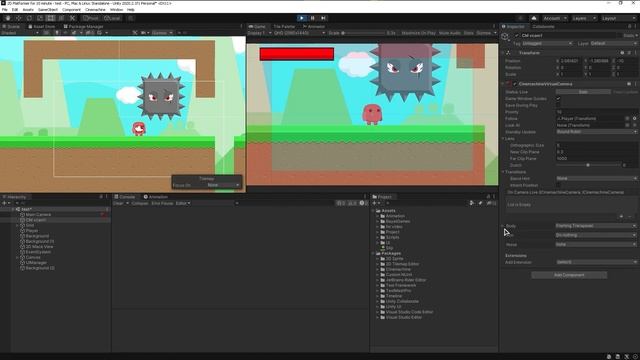Toggle Inherit Position checkbox

click(x=558, y=185)
